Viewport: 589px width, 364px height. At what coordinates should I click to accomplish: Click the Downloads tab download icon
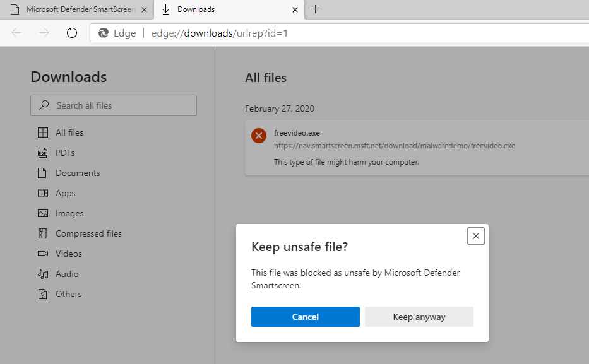click(x=165, y=9)
